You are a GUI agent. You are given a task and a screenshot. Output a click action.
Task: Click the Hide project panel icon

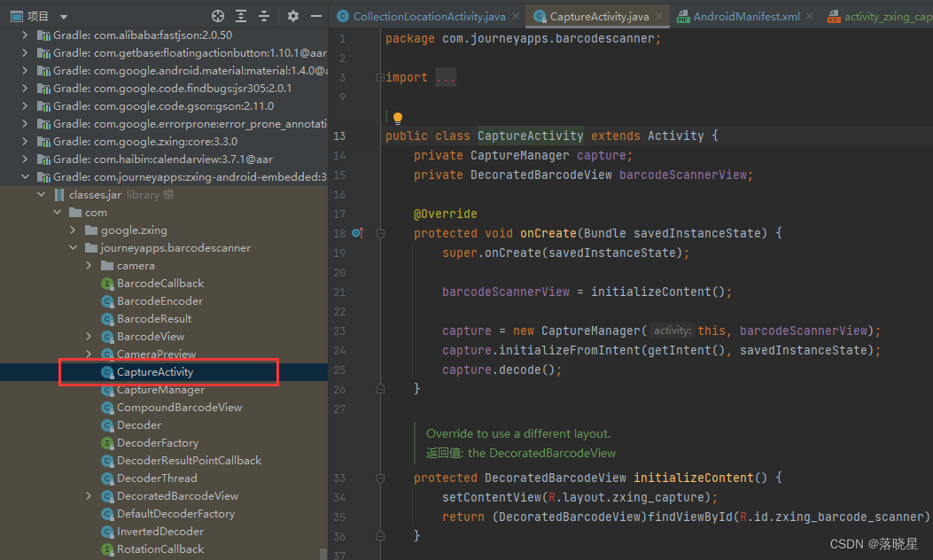click(x=316, y=15)
